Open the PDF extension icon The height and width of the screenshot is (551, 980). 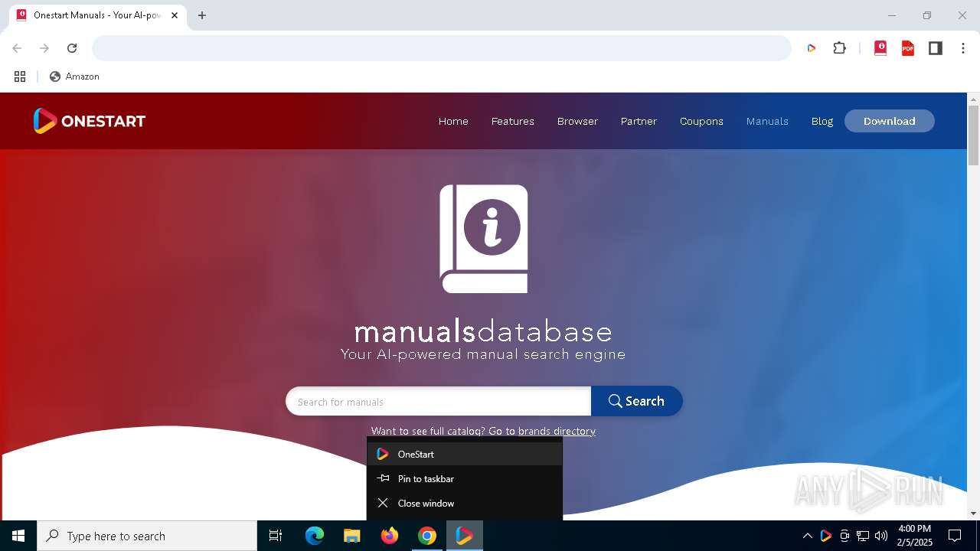[x=908, y=48]
